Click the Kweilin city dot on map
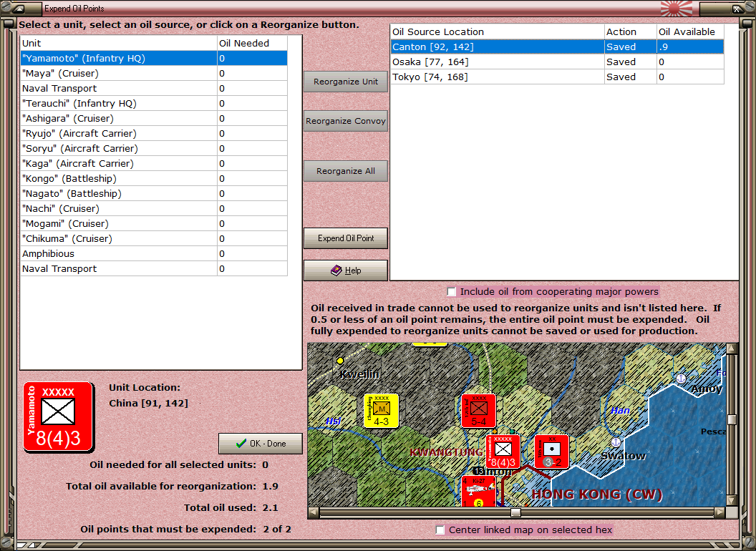 click(340, 361)
